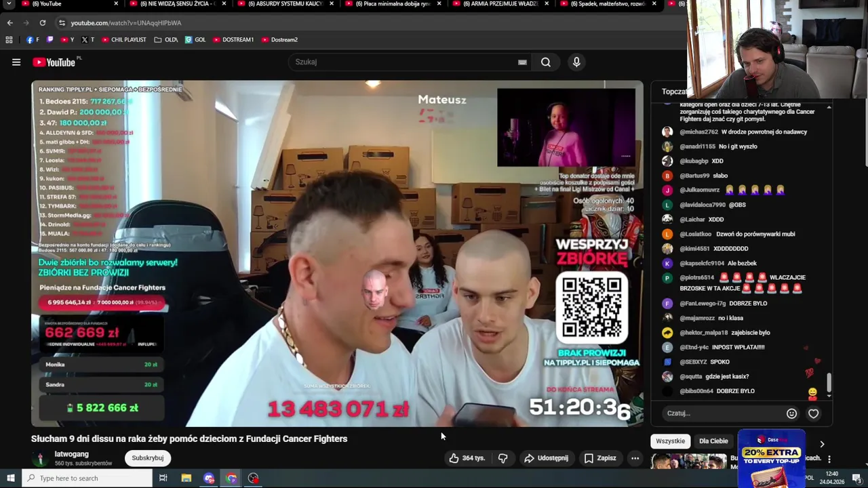The image size is (868, 488).
Task: Close the 'ARMIA PRZEJMUJE WŁADZĘ' tab
Action: (547, 4)
